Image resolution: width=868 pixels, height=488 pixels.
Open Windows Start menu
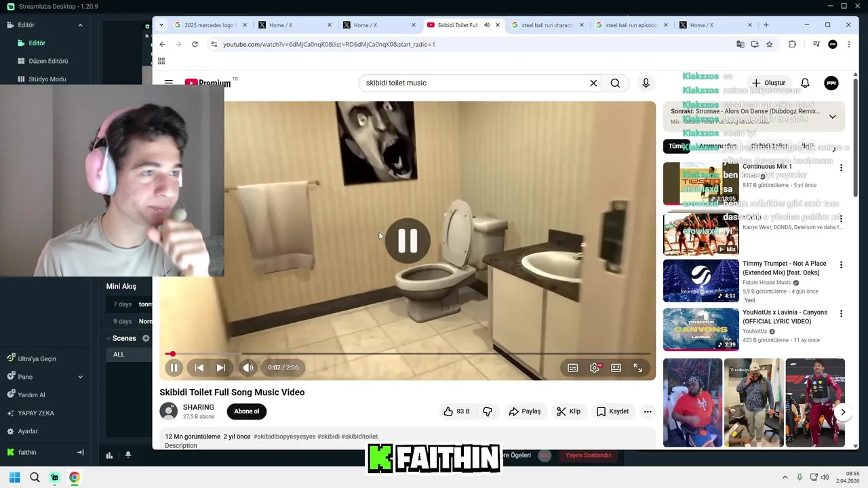[14, 477]
